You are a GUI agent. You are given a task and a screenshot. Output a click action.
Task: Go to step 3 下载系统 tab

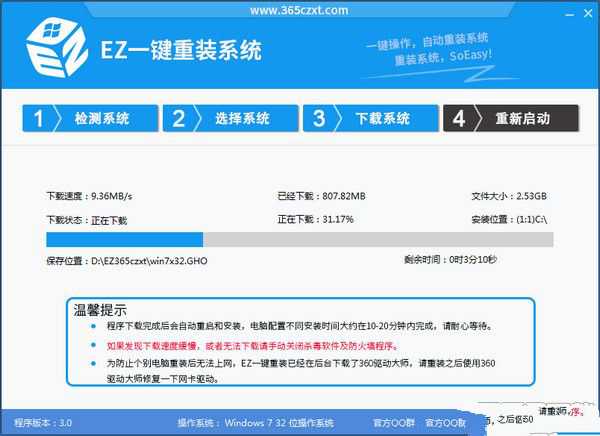coord(382,119)
